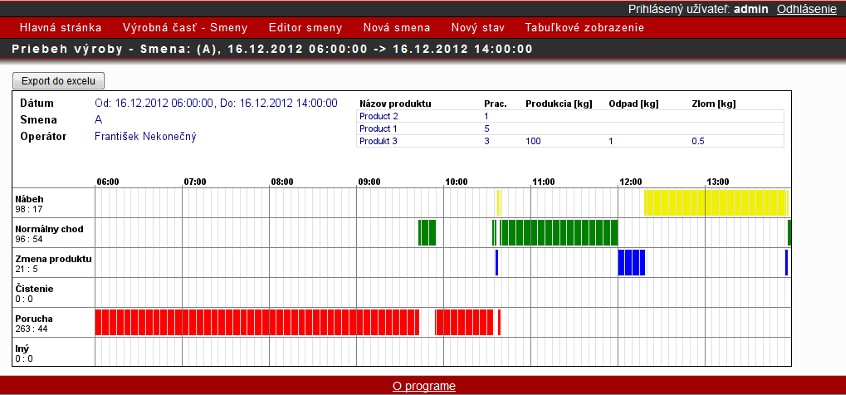This screenshot has height=395, width=846.
Task: Switch to Tabuľkové zobrazenie view
Action: pyautogui.click(x=584, y=28)
